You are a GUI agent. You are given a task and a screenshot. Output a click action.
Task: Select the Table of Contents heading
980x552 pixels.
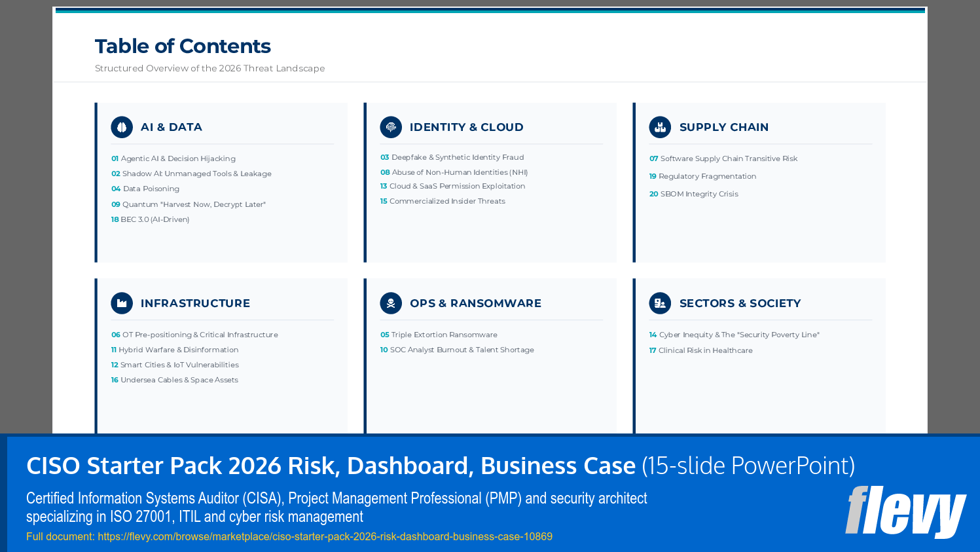click(x=183, y=46)
